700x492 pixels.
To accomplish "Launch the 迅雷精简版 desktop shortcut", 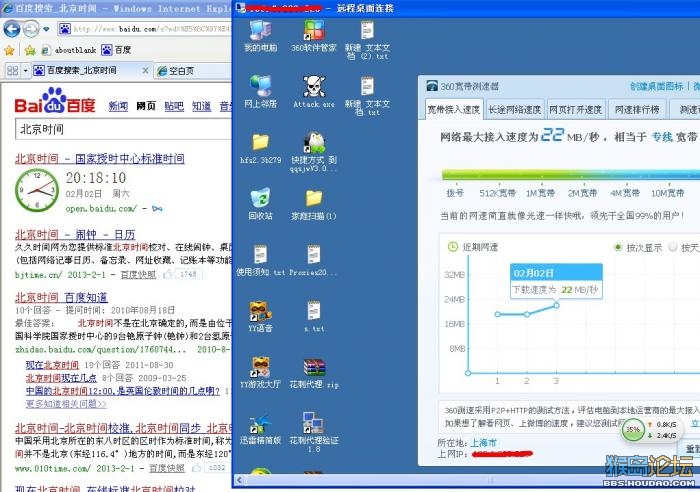I will pos(260,429).
